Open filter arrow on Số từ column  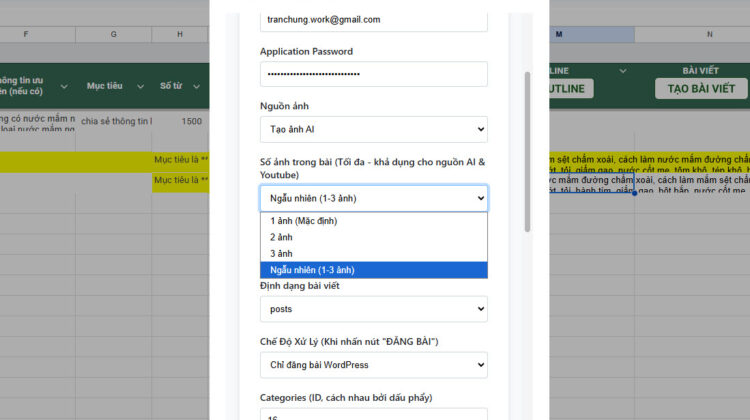[198, 86]
